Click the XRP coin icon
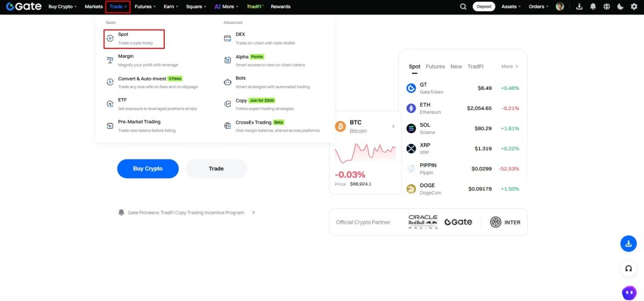 point(411,149)
